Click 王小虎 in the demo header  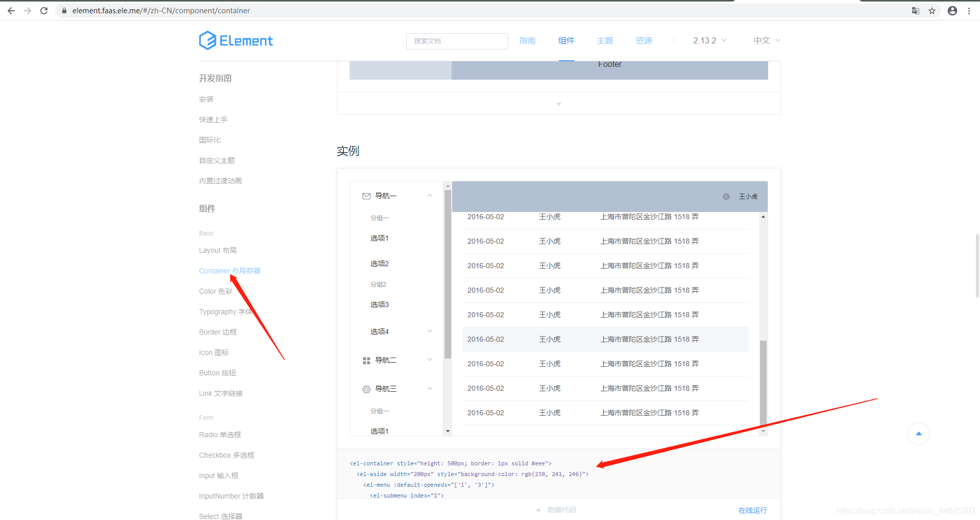coord(748,197)
